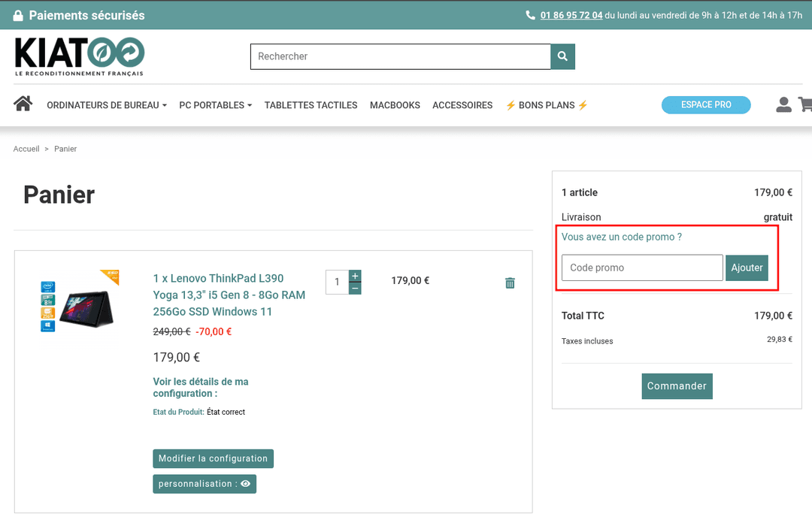
Task: Click the '1 article' summary label
Action: coord(580,192)
